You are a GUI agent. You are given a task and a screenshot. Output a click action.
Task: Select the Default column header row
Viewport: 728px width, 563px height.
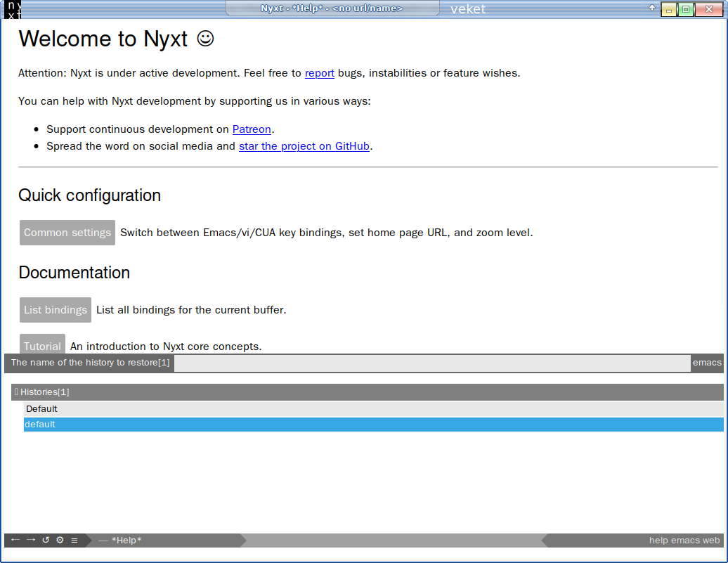[x=373, y=409]
